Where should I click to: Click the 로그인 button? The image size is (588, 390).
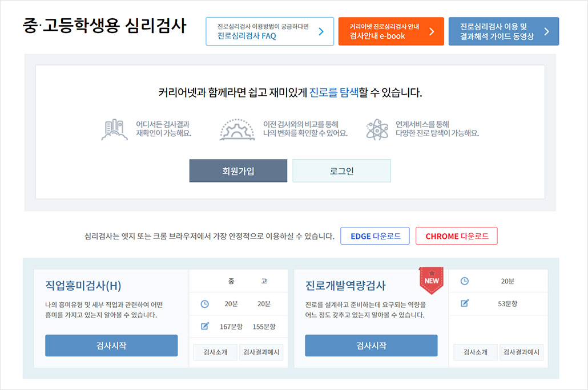pyautogui.click(x=341, y=171)
